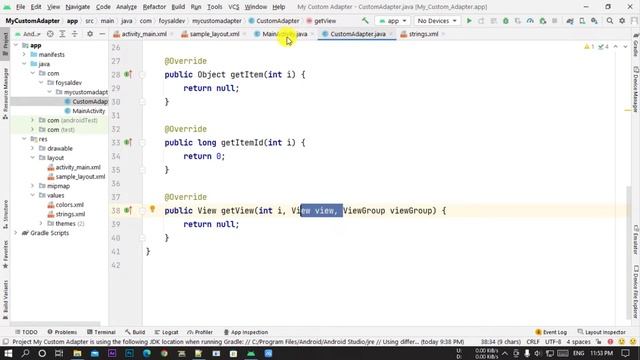Collapse the res folder
The image size is (640, 360).
[24, 139]
